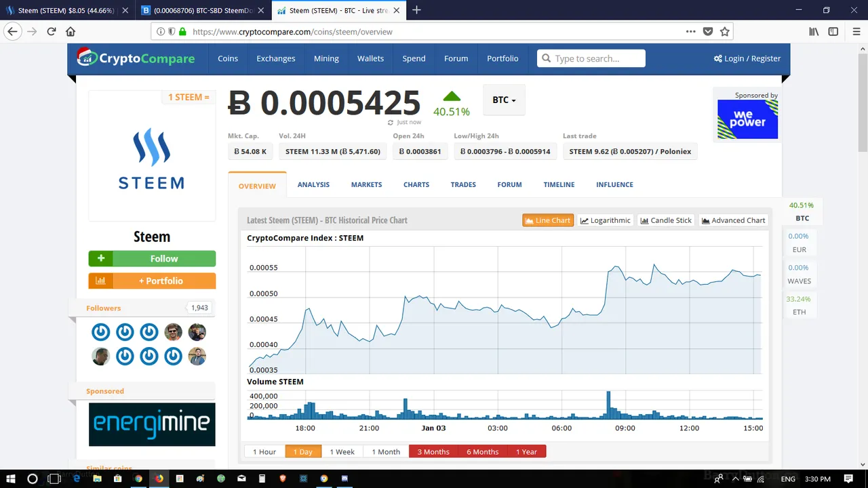Viewport: 868px width, 488px height.
Task: Launch Microsoft Edge from taskbar
Action: (77, 479)
